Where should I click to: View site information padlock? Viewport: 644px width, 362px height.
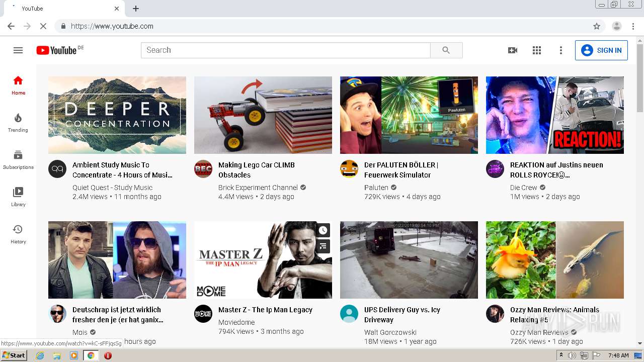[63, 26]
